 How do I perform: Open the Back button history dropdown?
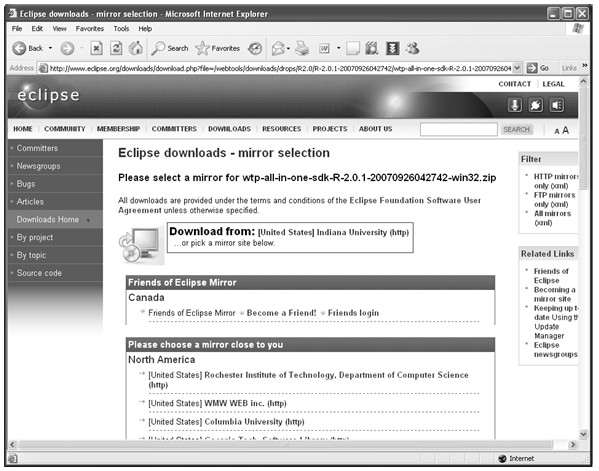pos(50,49)
